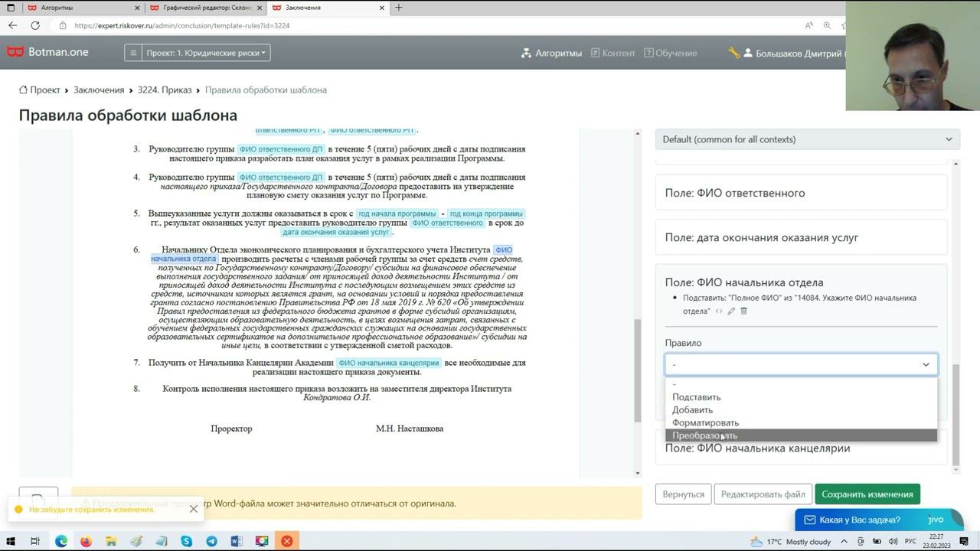Click the volume icon in the system tray
The image size is (980, 551).
pyautogui.click(x=893, y=541)
